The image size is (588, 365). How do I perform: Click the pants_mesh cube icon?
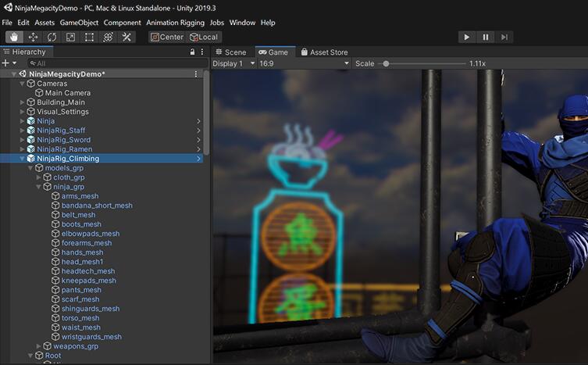tap(55, 290)
